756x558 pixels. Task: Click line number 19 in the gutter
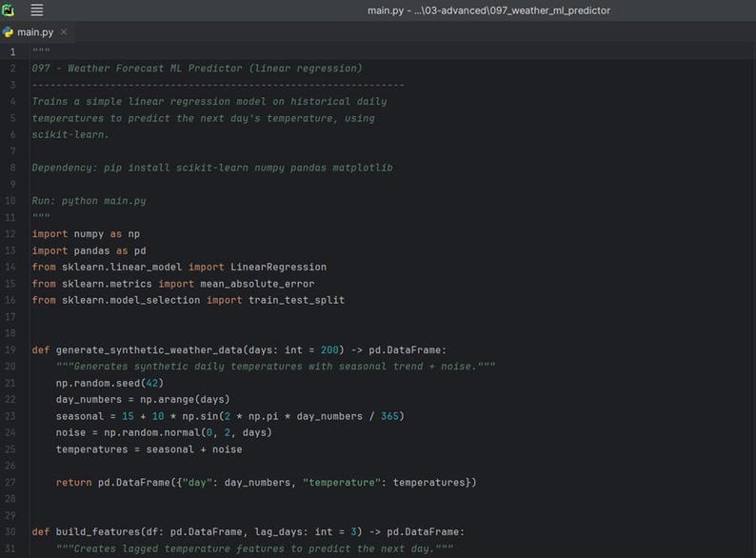(x=10, y=349)
